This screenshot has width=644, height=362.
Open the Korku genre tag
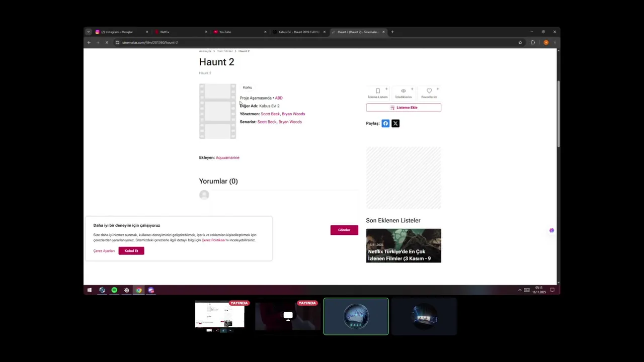[x=248, y=87]
